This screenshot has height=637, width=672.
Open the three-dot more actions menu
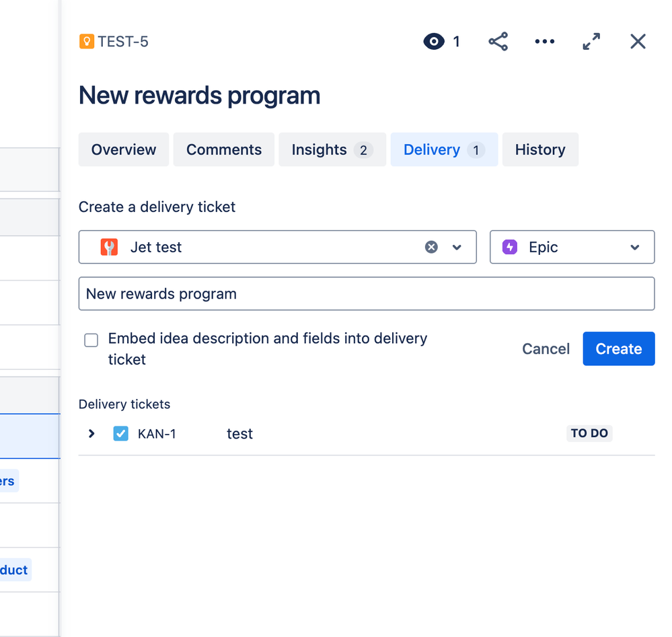click(545, 42)
